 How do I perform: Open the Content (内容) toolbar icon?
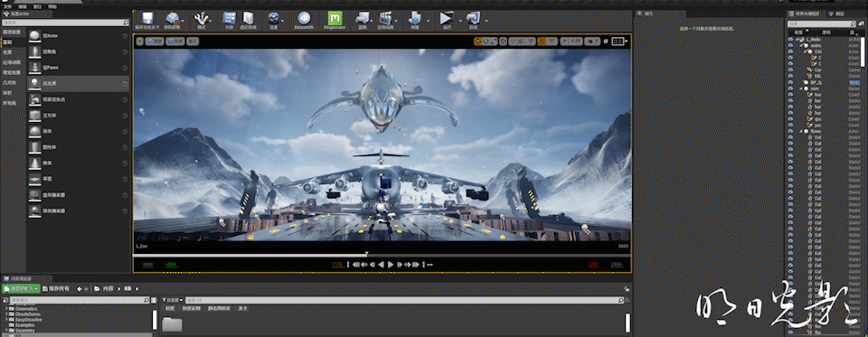tap(229, 18)
